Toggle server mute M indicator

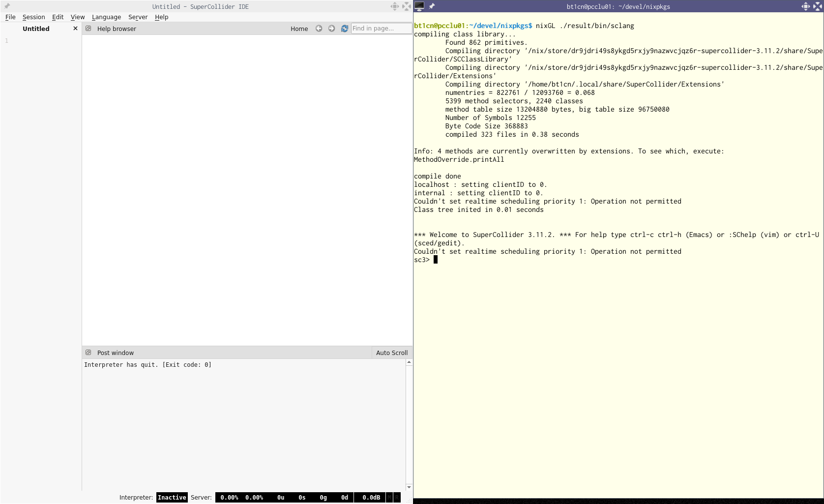click(x=389, y=498)
